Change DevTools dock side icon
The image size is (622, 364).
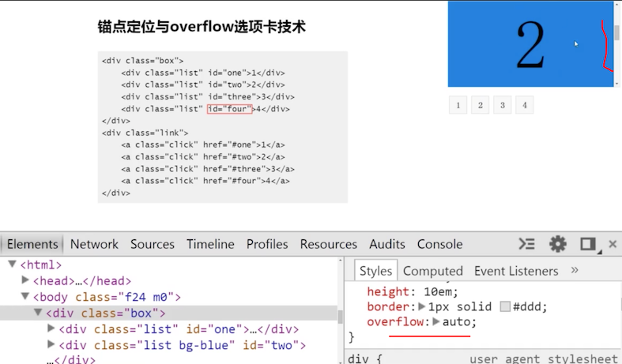click(589, 244)
